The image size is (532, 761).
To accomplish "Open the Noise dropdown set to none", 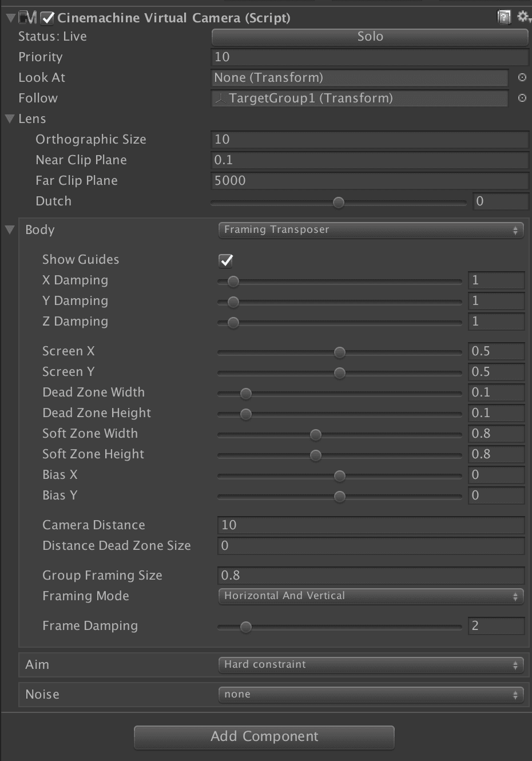I will pos(371,695).
